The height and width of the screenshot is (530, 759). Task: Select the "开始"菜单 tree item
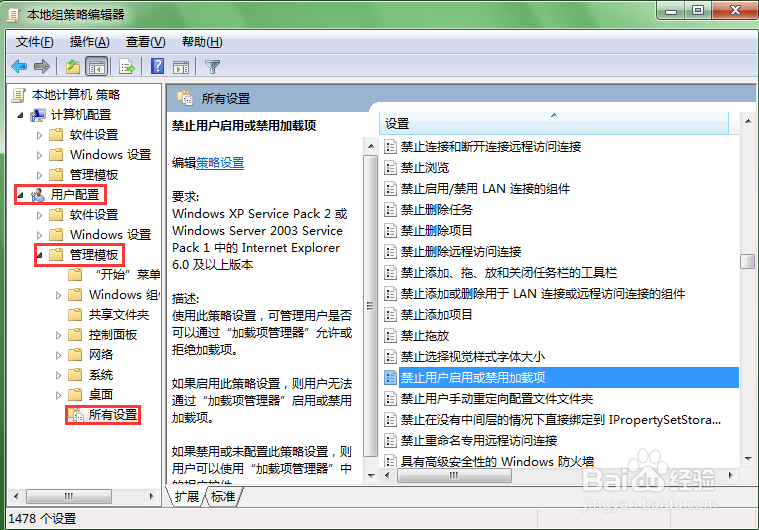pyautogui.click(x=128, y=275)
